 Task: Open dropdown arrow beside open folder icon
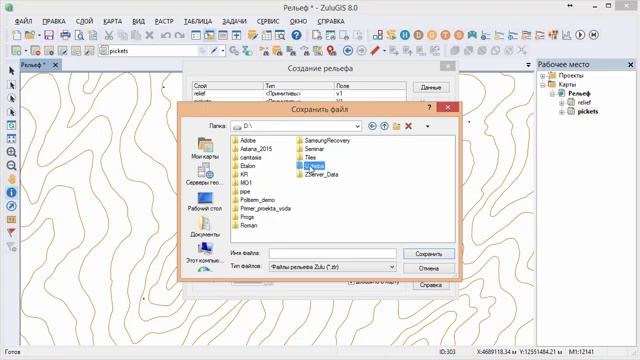point(39,36)
